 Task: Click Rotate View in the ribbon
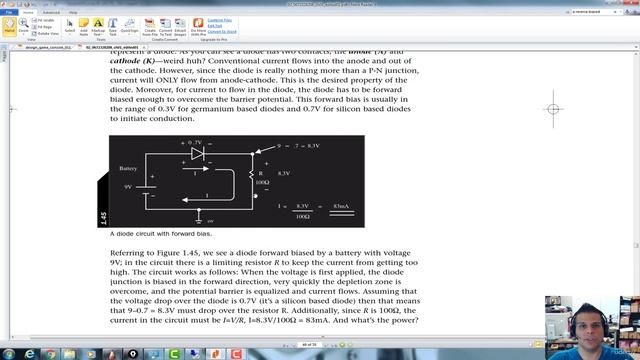click(45, 33)
